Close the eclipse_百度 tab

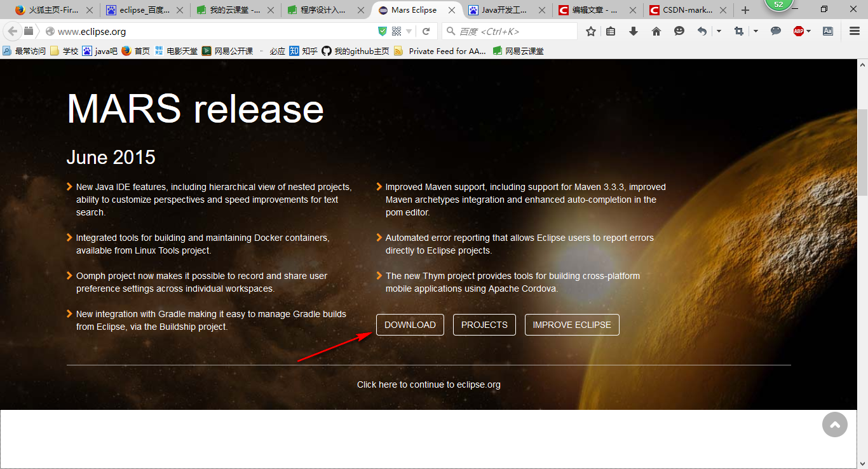point(180,10)
